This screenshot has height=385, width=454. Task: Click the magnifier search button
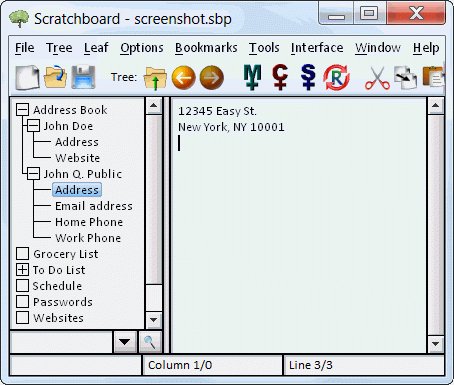(x=150, y=342)
